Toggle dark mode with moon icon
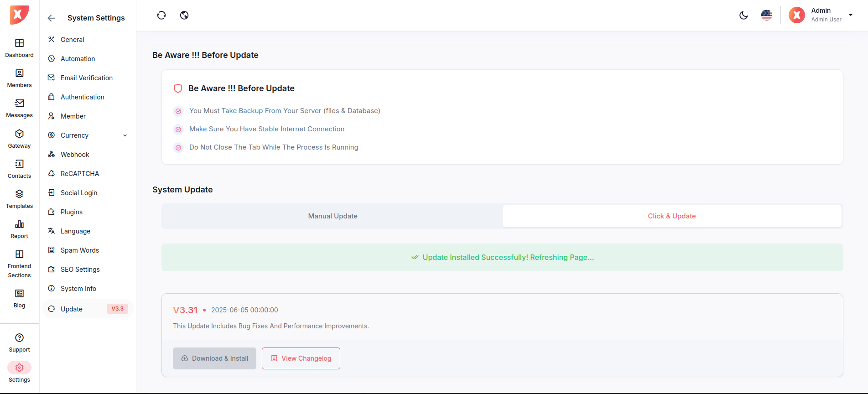The height and width of the screenshot is (394, 868). point(743,16)
